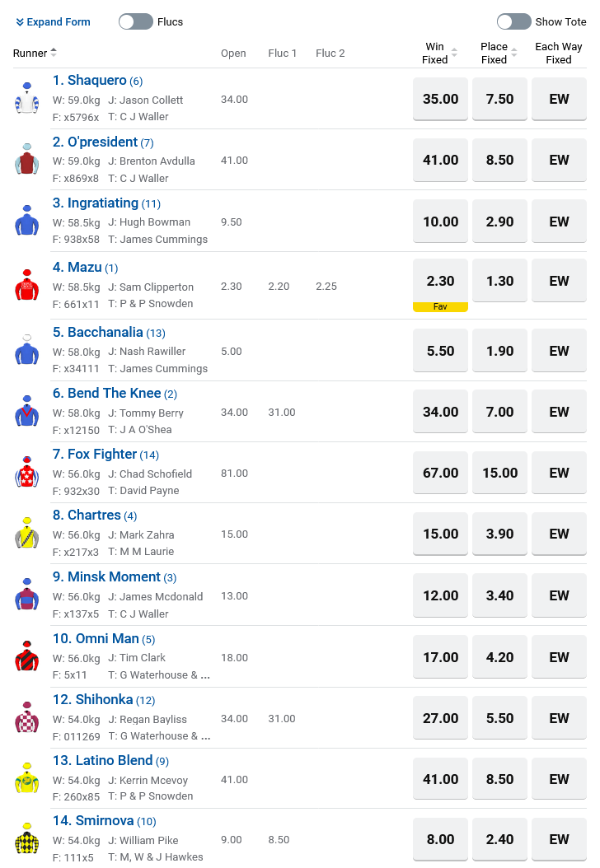The width and height of the screenshot is (600, 868).
Task: Click Mazu's red jockey silk icon
Action: tap(27, 285)
